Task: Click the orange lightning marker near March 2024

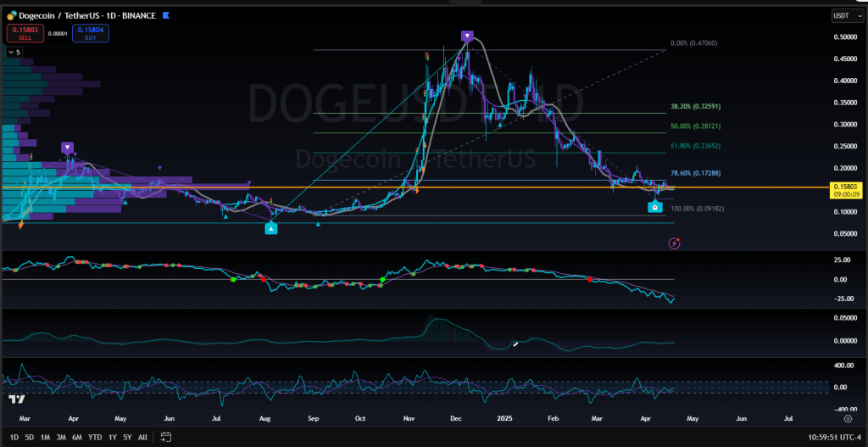Action: 21,225
